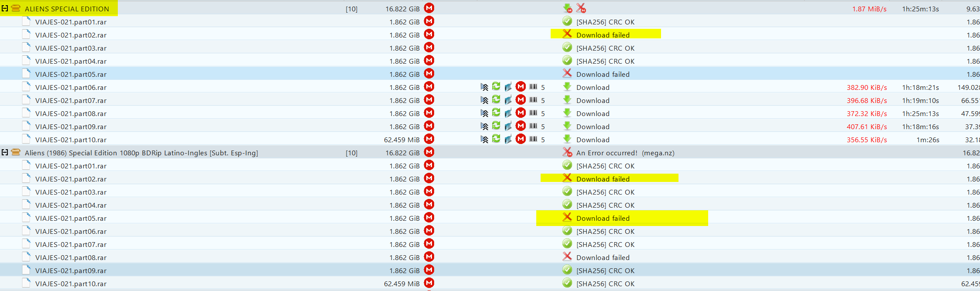Click the "1m:26s" remaining time
980x291 pixels.
click(x=928, y=140)
